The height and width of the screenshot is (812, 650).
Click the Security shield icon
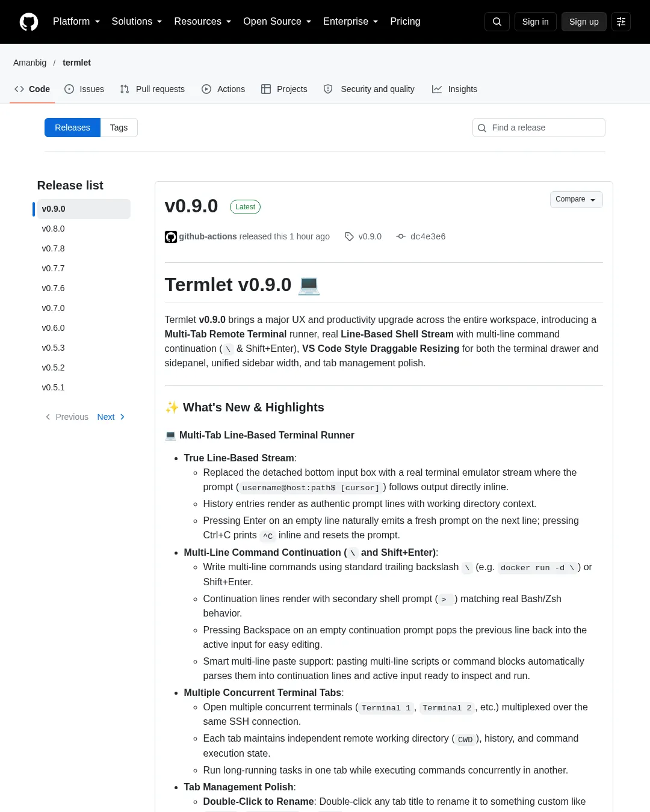click(x=328, y=89)
